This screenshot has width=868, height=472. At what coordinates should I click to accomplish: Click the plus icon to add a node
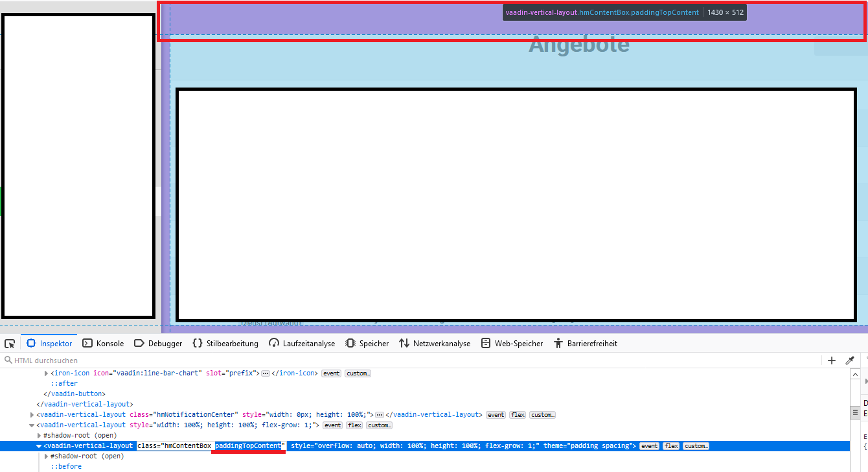[832, 360]
